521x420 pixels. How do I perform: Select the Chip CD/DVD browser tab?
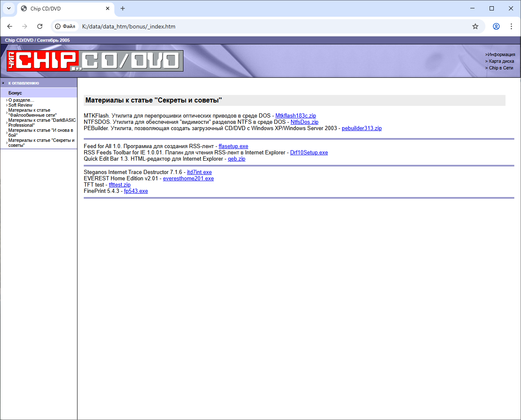click(x=65, y=8)
